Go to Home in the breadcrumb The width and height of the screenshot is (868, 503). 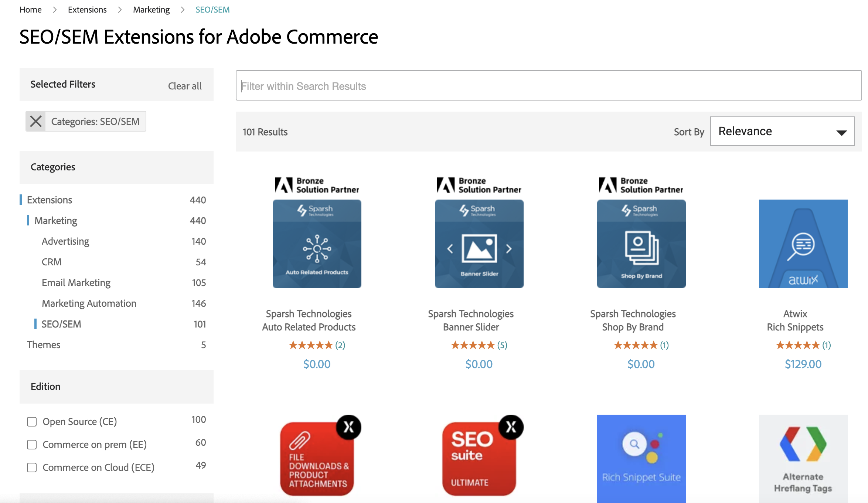click(x=30, y=10)
